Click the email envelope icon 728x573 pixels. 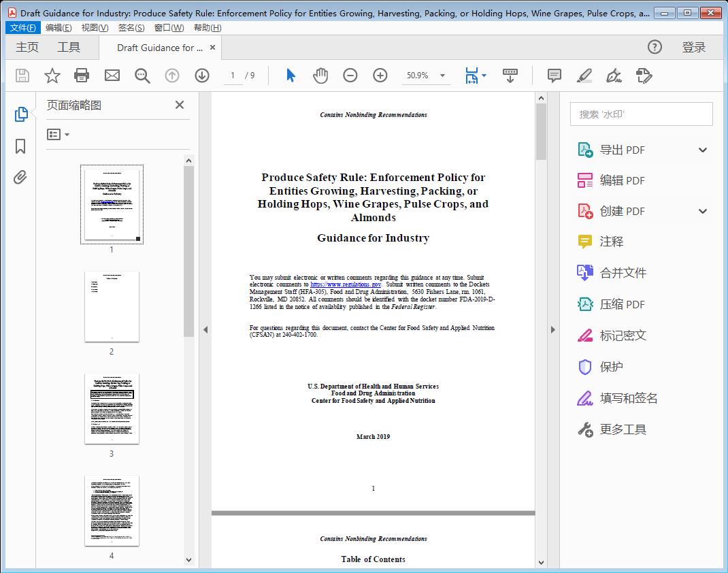(x=112, y=76)
